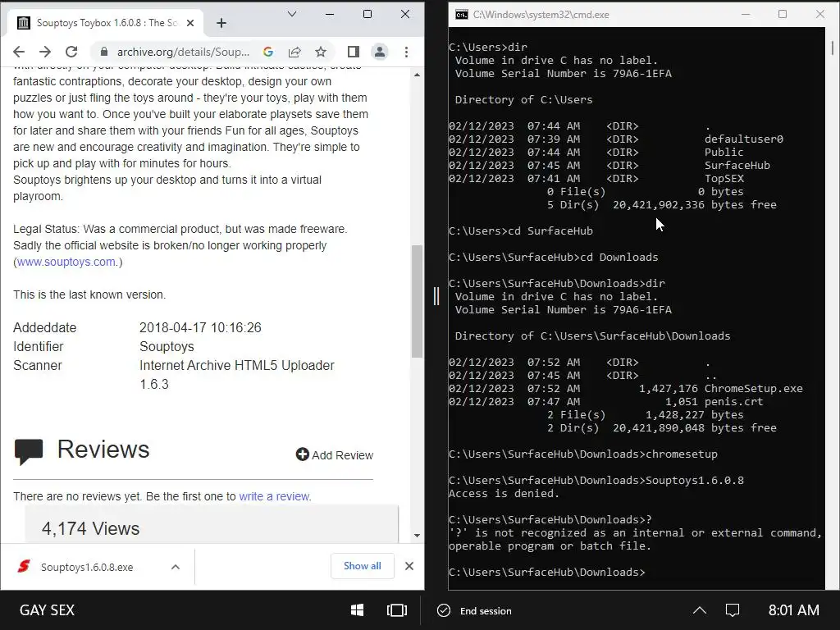
Task: Click the cmd.exe title bar icon
Action: [x=461, y=15]
